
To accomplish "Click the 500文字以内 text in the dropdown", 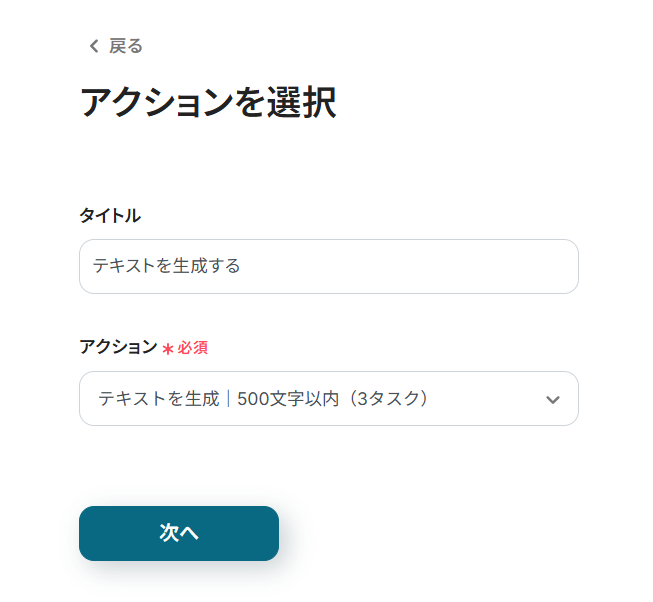I will pos(285,399).
